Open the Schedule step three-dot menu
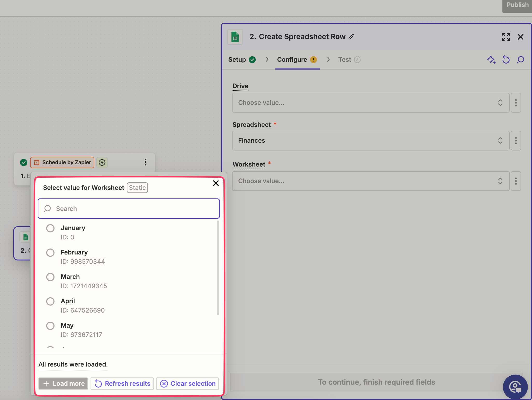The width and height of the screenshot is (532, 400). point(145,162)
